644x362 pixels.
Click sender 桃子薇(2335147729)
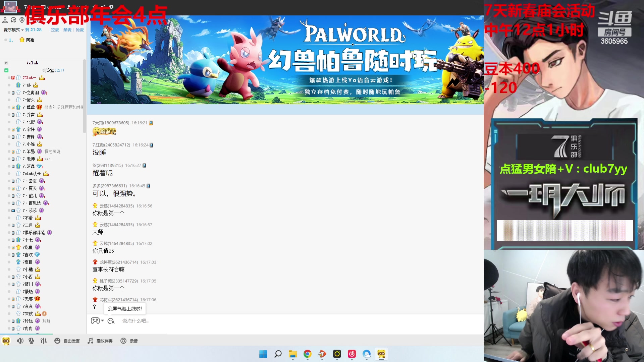(x=119, y=281)
